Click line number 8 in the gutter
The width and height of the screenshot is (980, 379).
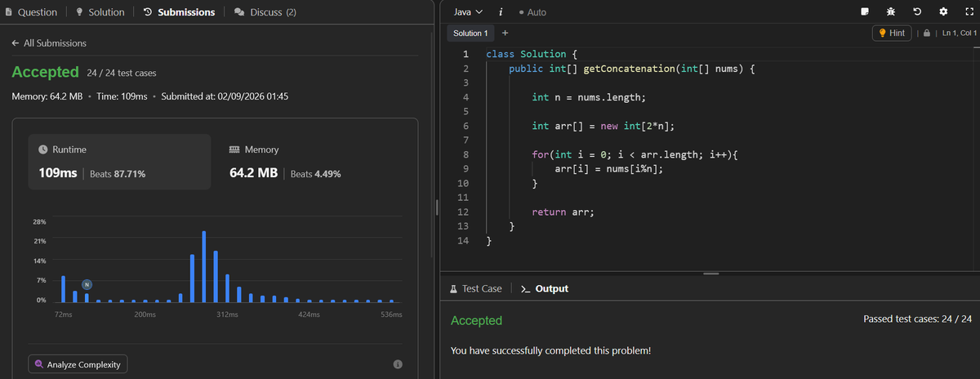[465, 154]
